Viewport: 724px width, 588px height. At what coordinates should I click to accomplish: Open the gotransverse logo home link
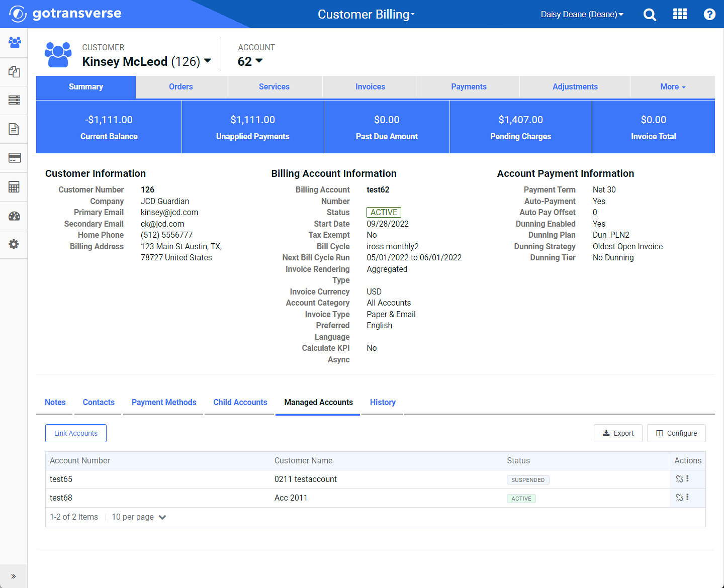point(65,14)
